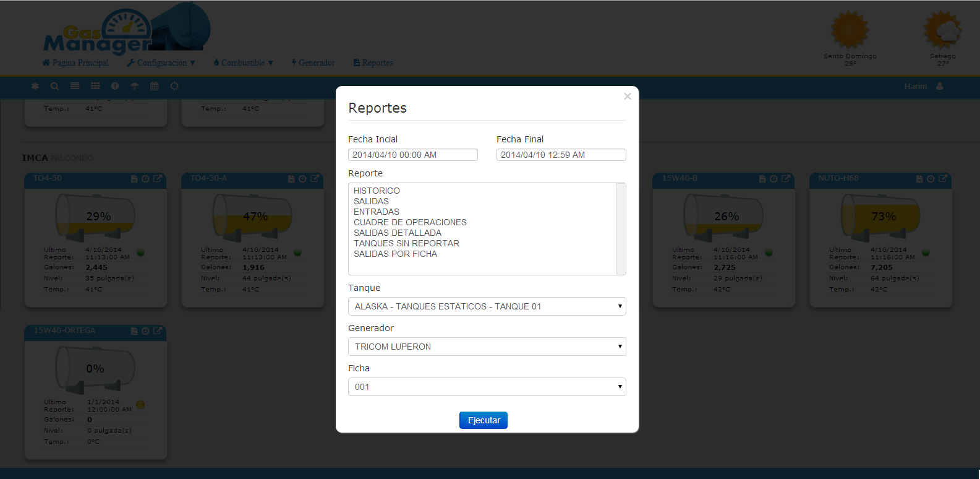Open the Configuración menu
This screenshot has width=980, height=479.
161,63
